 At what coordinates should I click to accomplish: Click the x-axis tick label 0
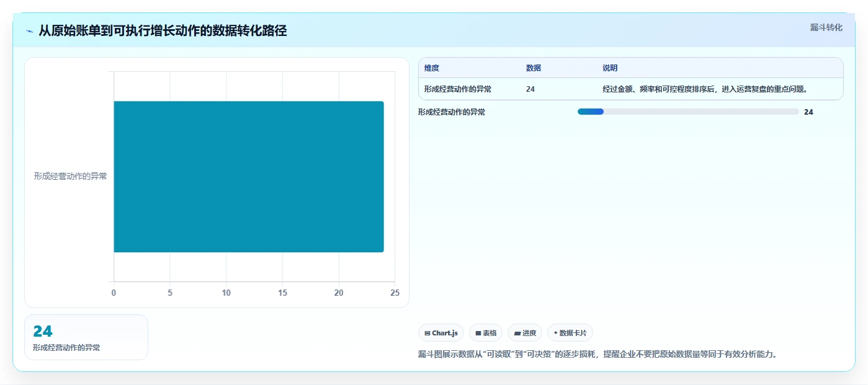click(114, 293)
